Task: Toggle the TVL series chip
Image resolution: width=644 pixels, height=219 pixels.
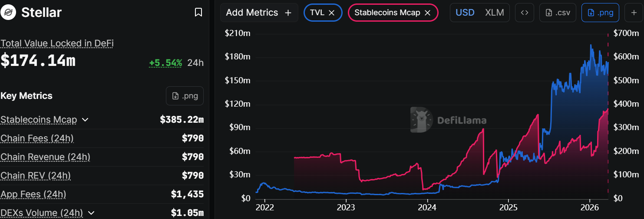Action: coord(317,13)
